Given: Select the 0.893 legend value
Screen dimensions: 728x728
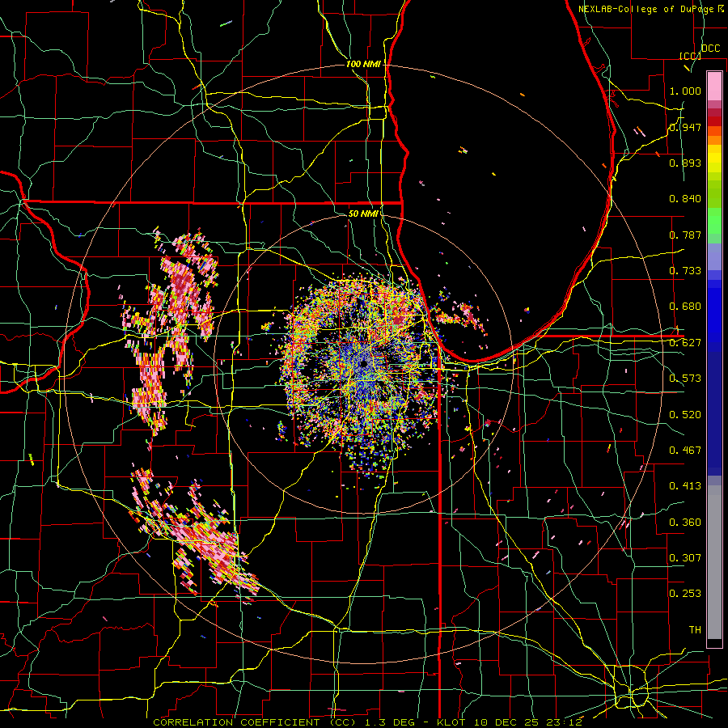Looking at the screenshot, I should point(685,163).
